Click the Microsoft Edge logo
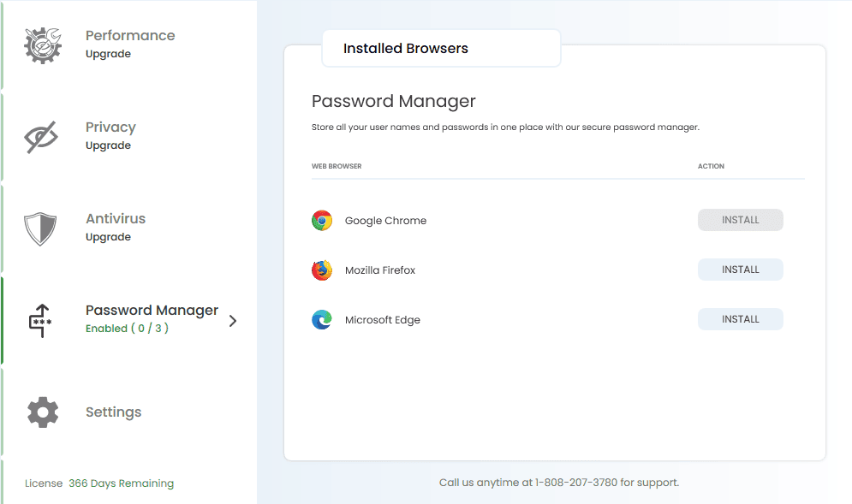Screen dimensions: 852x504 (322, 319)
